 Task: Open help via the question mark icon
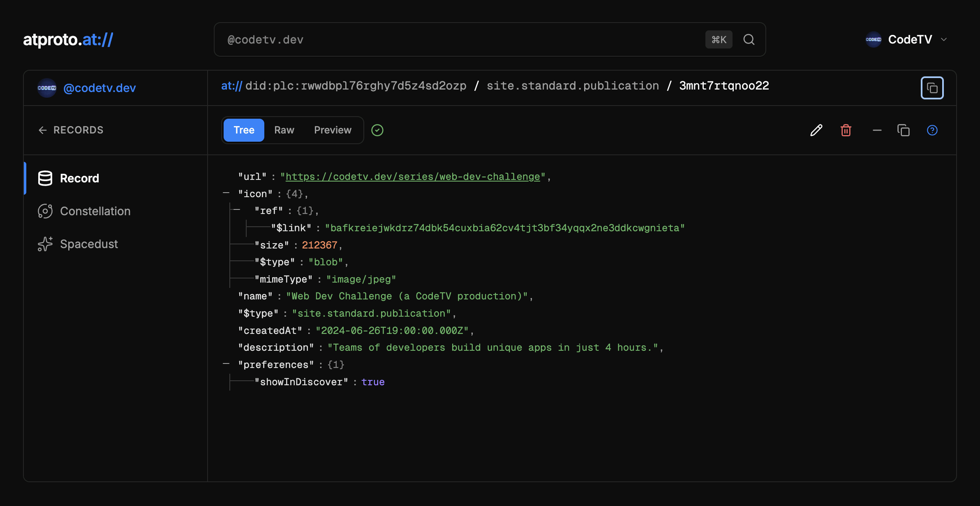pos(932,130)
